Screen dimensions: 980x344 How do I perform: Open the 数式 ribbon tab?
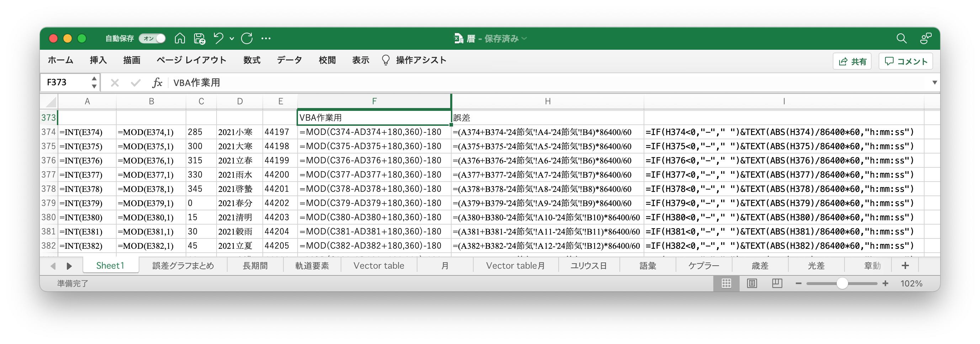click(x=252, y=60)
